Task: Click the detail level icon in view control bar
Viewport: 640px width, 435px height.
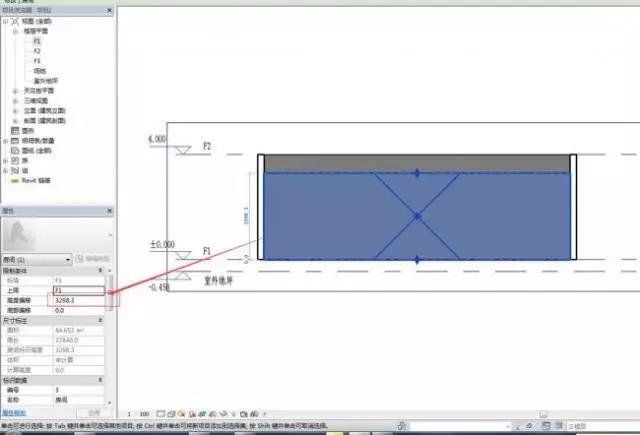Action: (161, 412)
